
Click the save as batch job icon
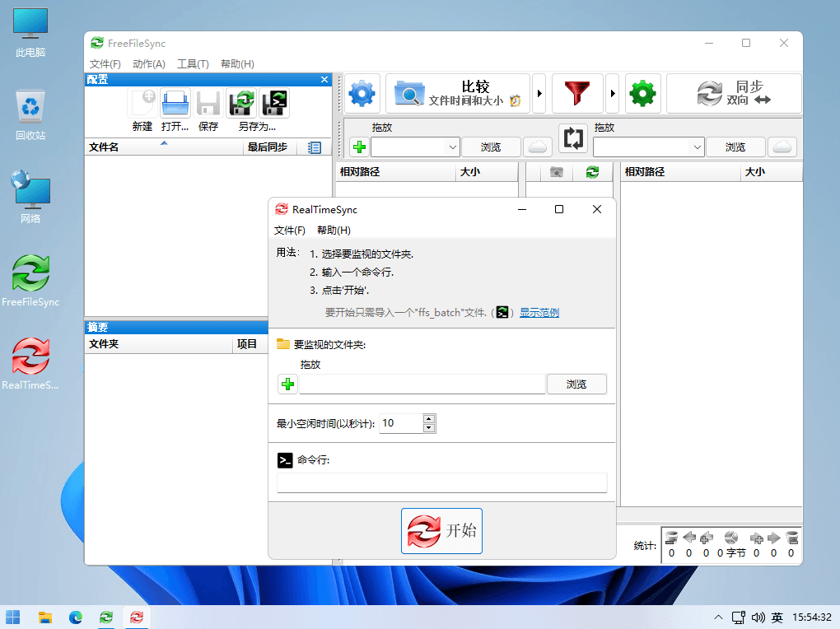[274, 103]
